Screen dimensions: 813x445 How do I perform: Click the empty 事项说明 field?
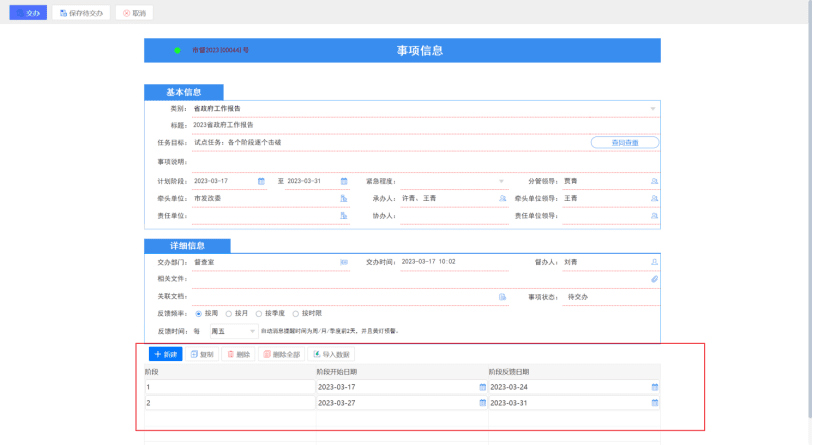(x=425, y=162)
